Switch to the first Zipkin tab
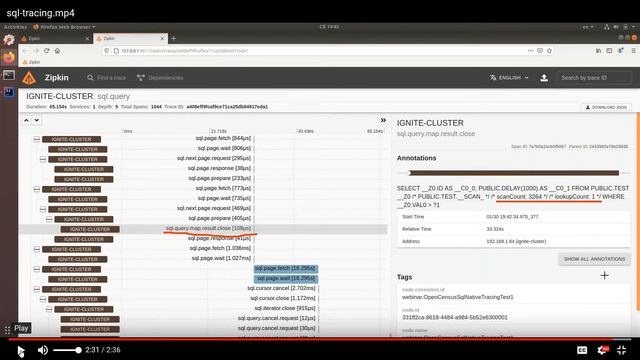Screen dimensions: 640x360 [x=55, y=38]
